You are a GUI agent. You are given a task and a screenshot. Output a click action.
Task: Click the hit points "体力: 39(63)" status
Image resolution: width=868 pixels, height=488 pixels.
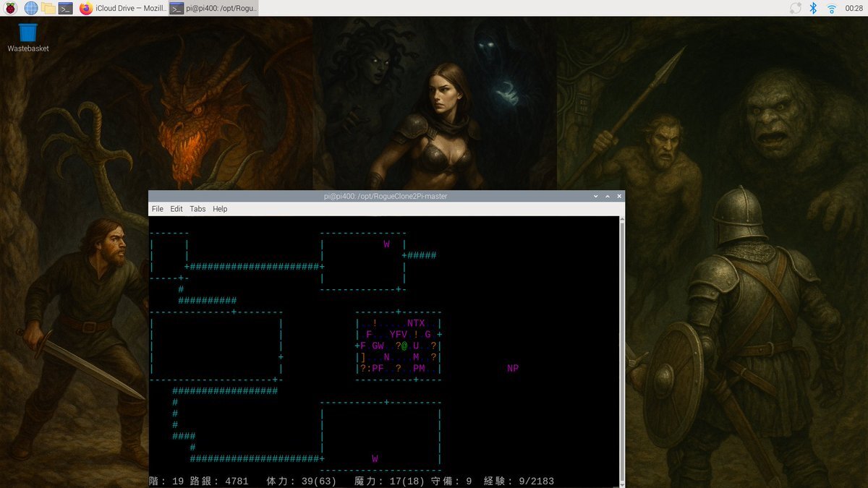301,481
